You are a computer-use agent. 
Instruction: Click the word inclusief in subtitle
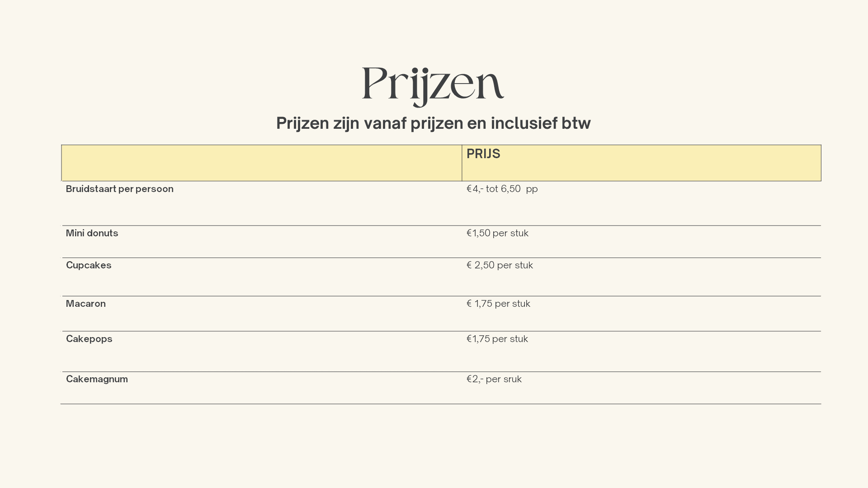[x=524, y=123]
